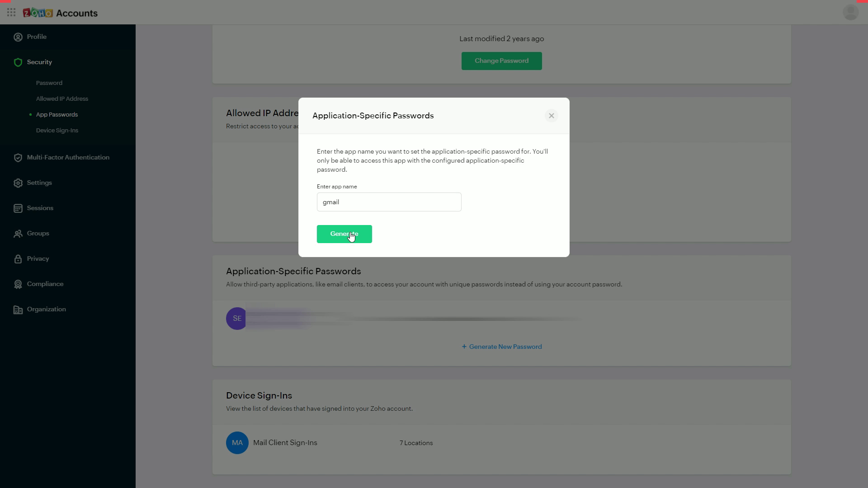The height and width of the screenshot is (488, 868).
Task: Click the Multi-Factor Authentication shield icon
Action: pyautogui.click(x=18, y=158)
